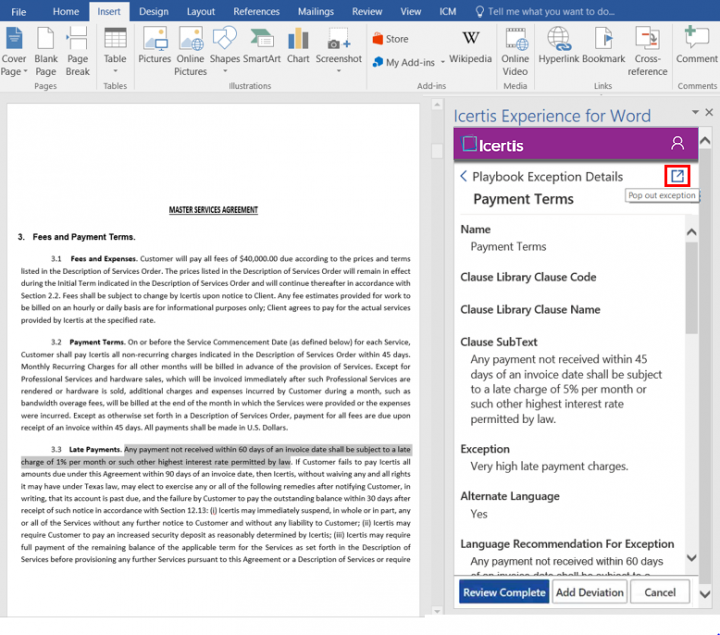Go back from Playbook Exception Details

464,176
